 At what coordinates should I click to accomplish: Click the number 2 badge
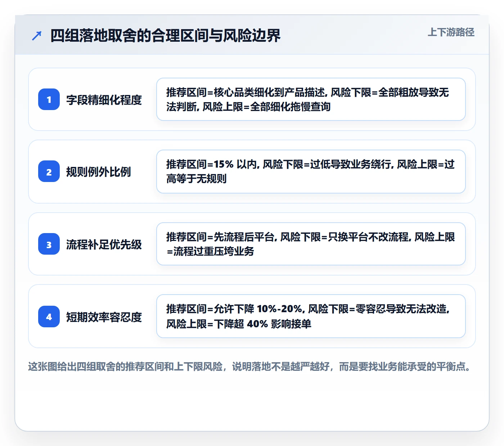pos(49,171)
